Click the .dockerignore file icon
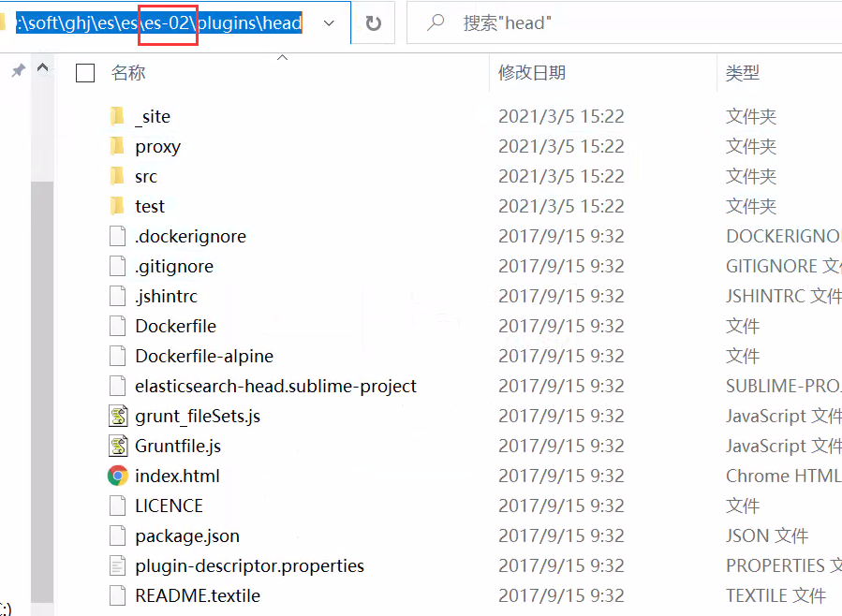Image resolution: width=842 pixels, height=616 pixels. tap(118, 236)
